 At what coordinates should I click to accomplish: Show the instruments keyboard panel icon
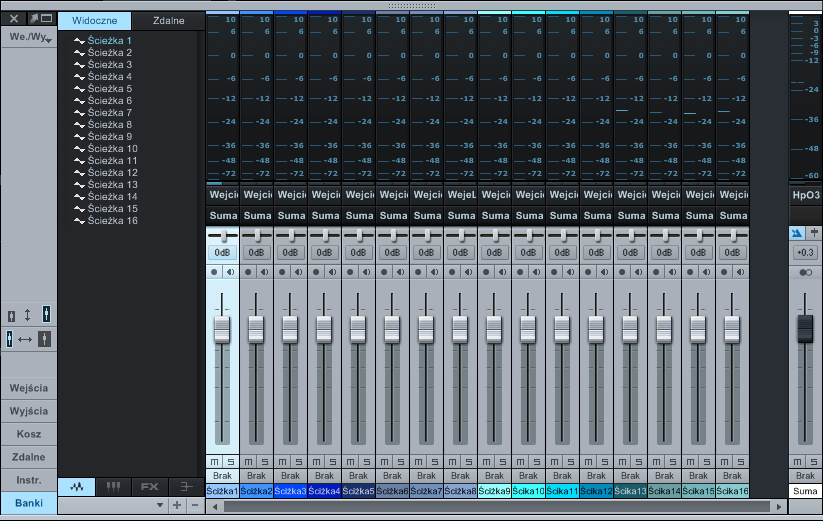[113, 487]
